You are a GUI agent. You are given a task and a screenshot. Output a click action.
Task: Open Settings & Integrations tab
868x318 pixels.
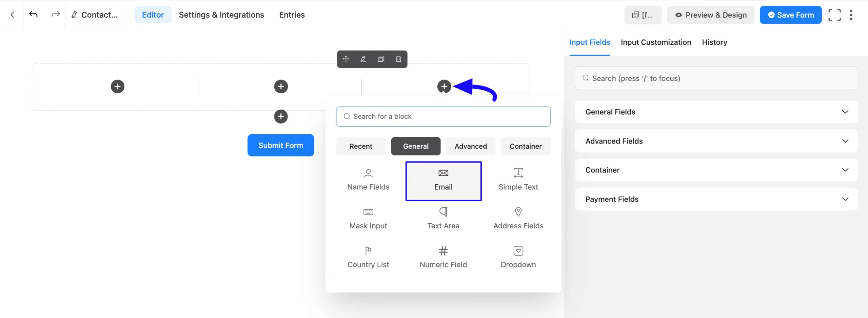(221, 15)
